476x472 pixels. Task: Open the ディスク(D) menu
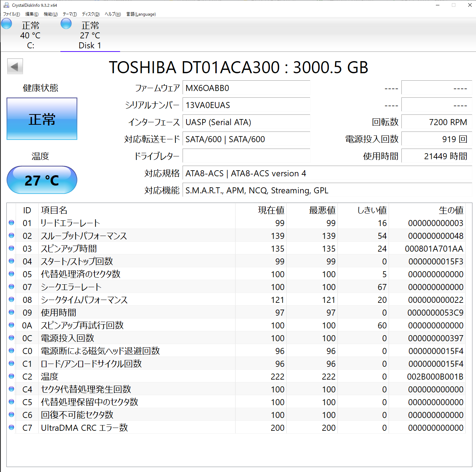[91, 14]
